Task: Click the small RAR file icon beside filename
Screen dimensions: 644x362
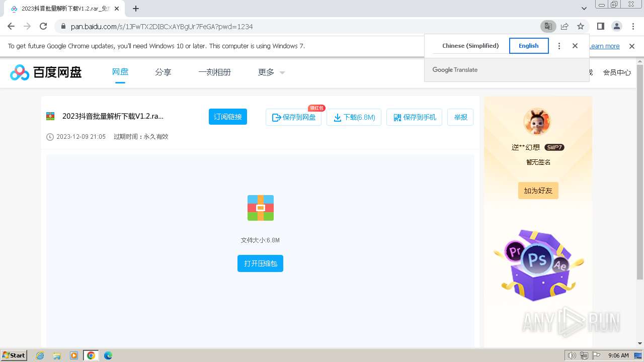Action: [50, 116]
